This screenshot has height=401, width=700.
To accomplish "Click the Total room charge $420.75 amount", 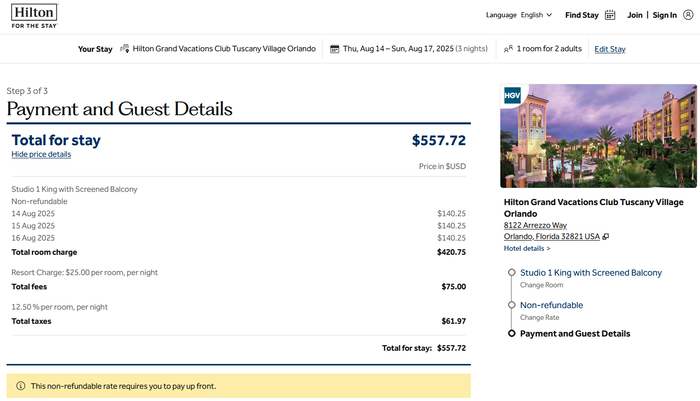I will point(451,252).
